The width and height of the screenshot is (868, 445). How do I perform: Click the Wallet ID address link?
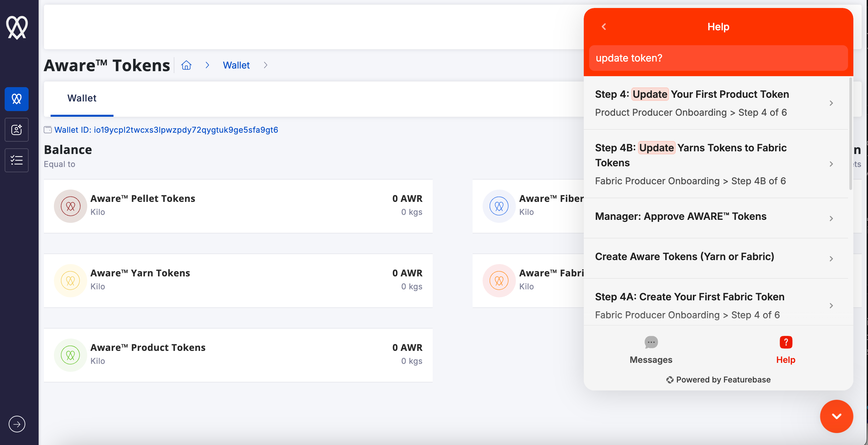pyautogui.click(x=166, y=130)
